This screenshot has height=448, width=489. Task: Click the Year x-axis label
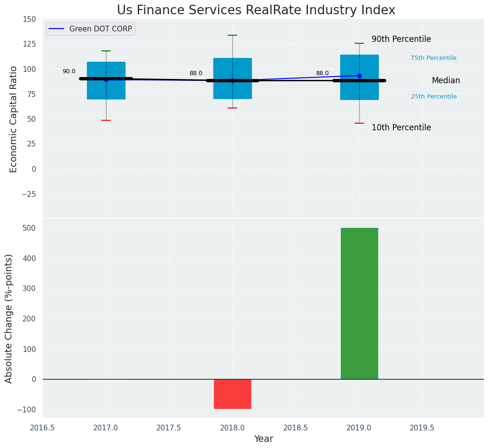[263, 439]
